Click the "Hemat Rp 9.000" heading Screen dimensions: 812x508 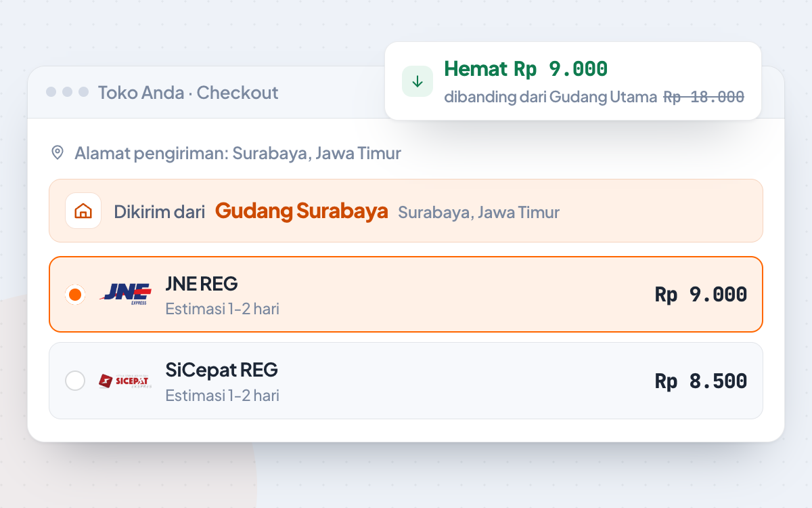click(x=526, y=68)
